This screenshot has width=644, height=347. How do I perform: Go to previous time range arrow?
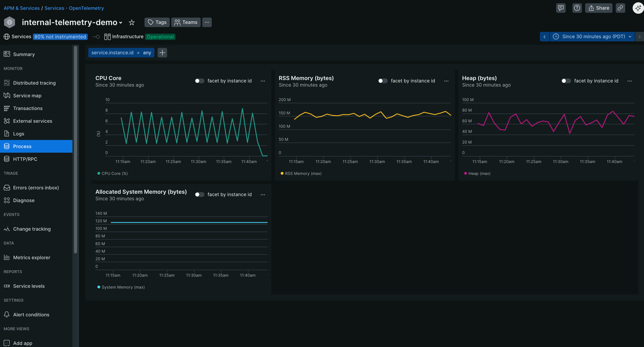tap(544, 37)
